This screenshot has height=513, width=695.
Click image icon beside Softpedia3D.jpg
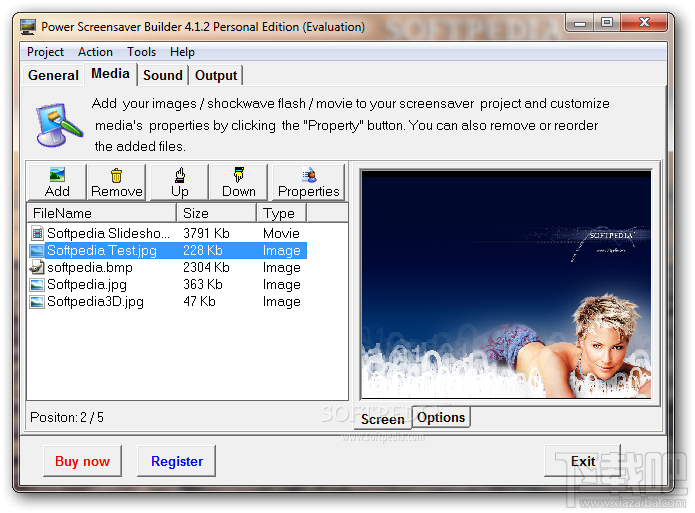[37, 302]
